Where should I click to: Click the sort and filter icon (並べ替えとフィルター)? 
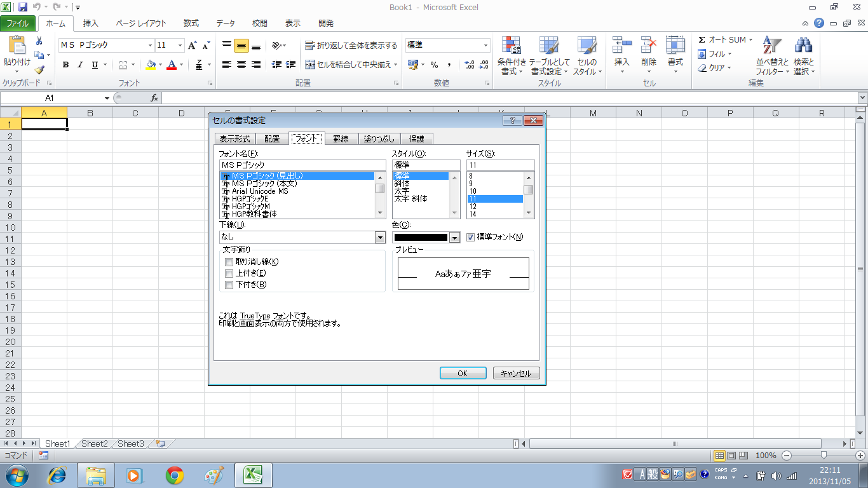(772, 56)
